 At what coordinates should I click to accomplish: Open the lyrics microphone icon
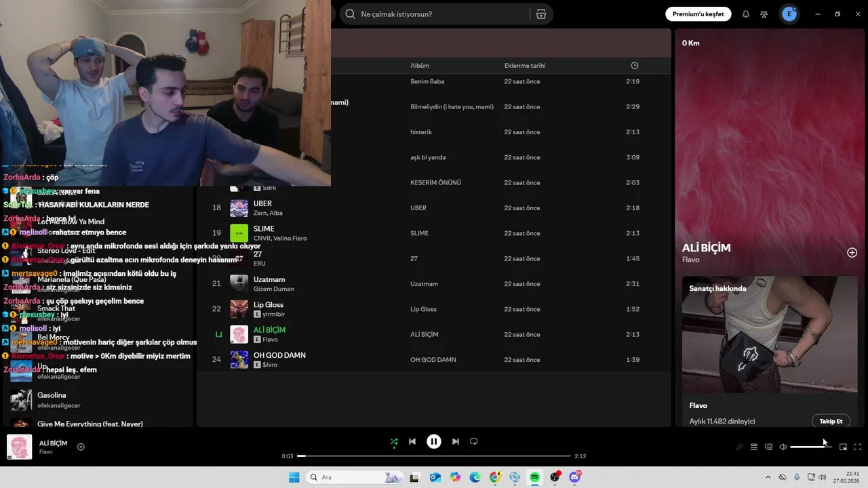[739, 447]
